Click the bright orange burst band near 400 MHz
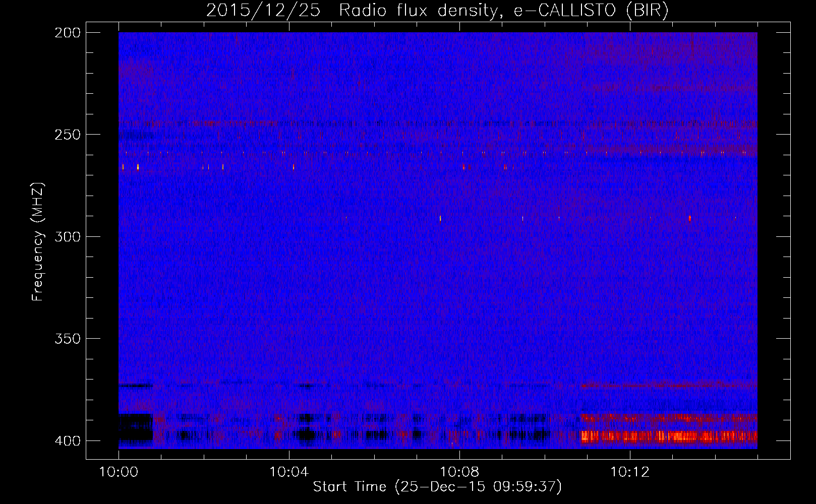This screenshot has height=504, width=816. 669,436
